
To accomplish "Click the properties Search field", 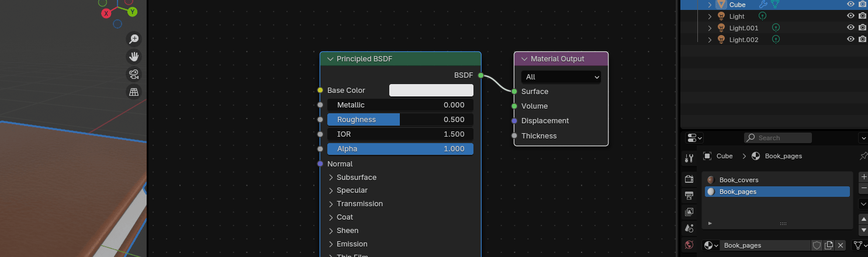I will (x=778, y=138).
